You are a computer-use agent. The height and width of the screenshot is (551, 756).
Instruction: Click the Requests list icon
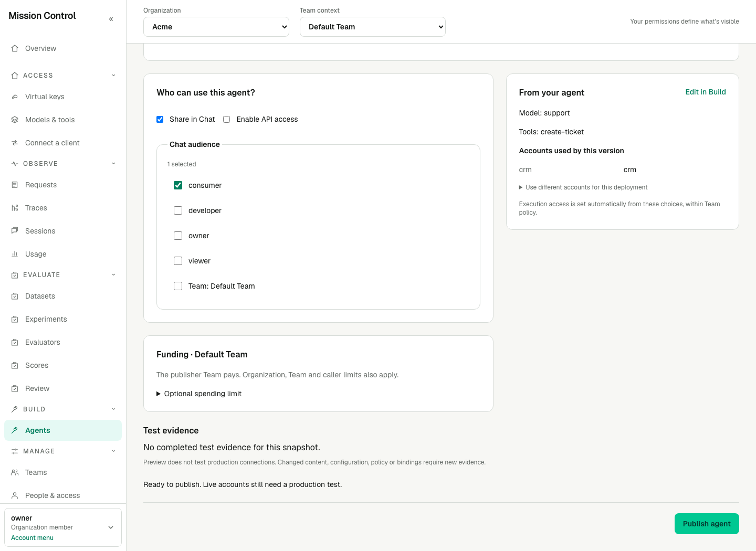15,185
